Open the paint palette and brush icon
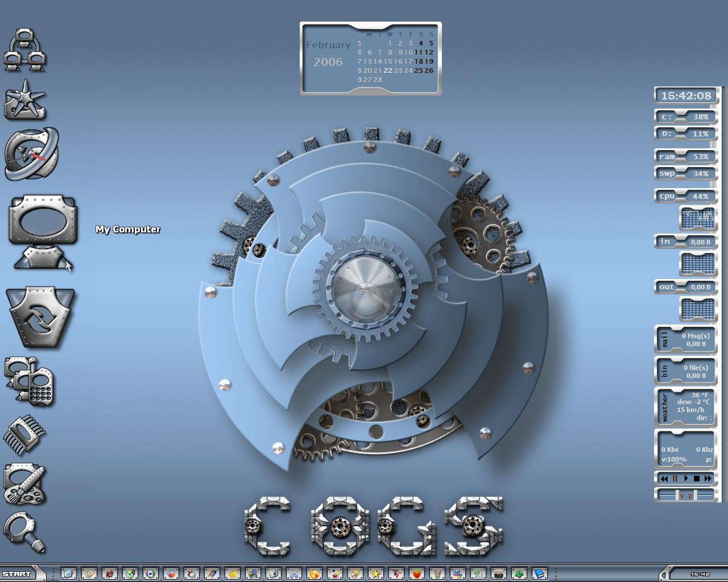 [x=25, y=485]
